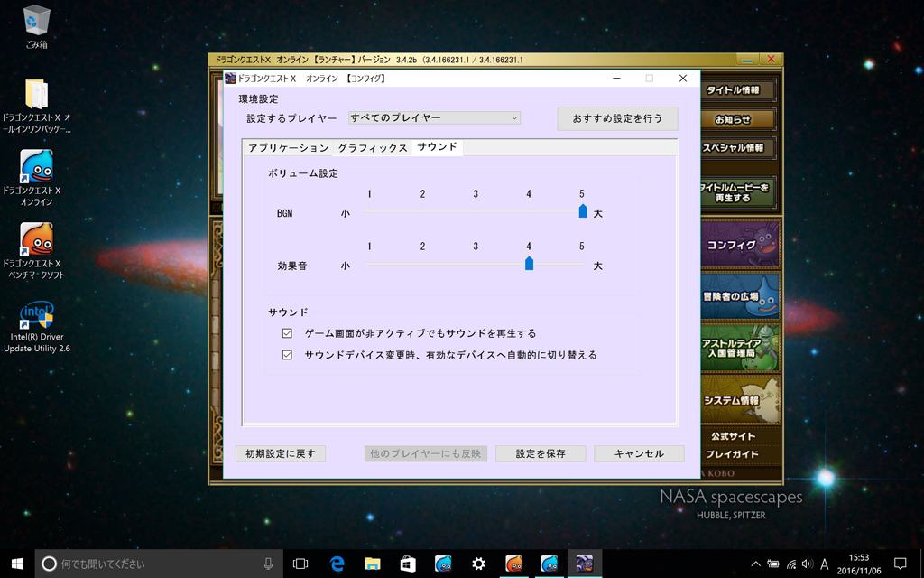The height and width of the screenshot is (578, 924).
Task: Set 効果音 volume to level 2 on track
Action: [x=422, y=264]
